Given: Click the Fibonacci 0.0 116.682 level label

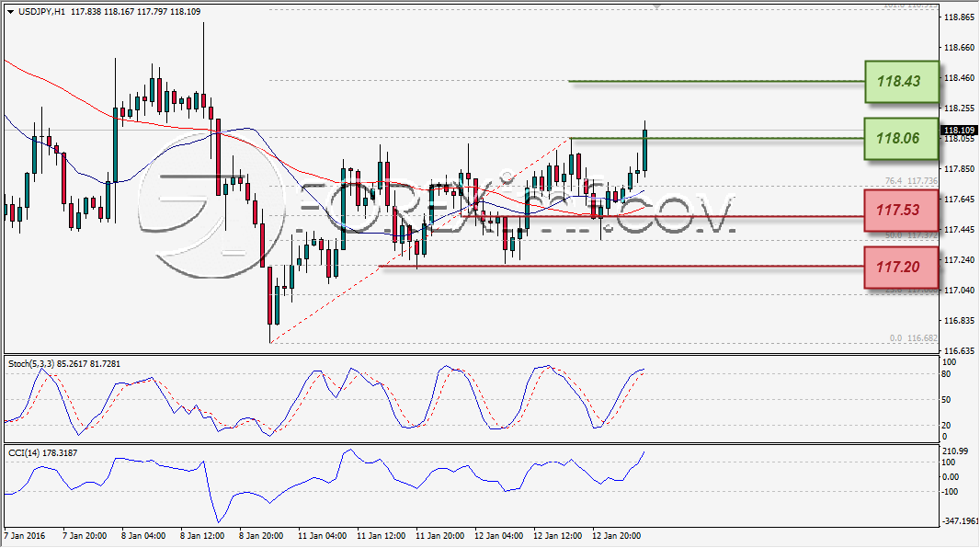Looking at the screenshot, I should click(913, 338).
